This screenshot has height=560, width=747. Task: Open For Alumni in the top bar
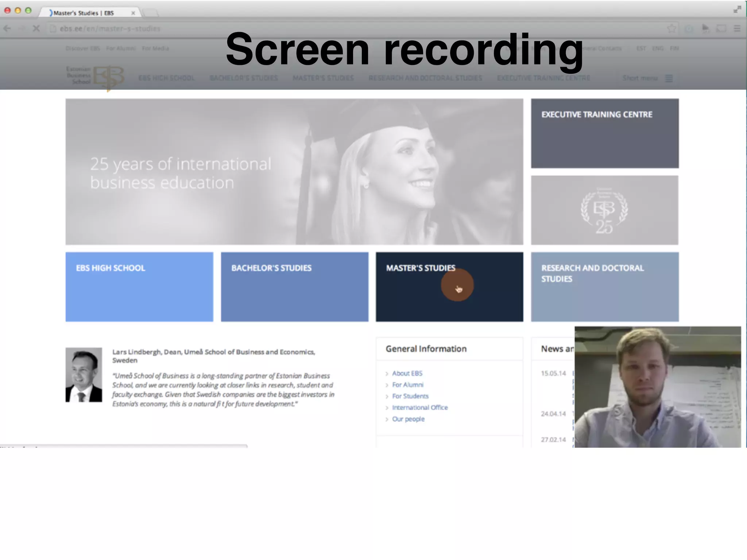coord(121,48)
